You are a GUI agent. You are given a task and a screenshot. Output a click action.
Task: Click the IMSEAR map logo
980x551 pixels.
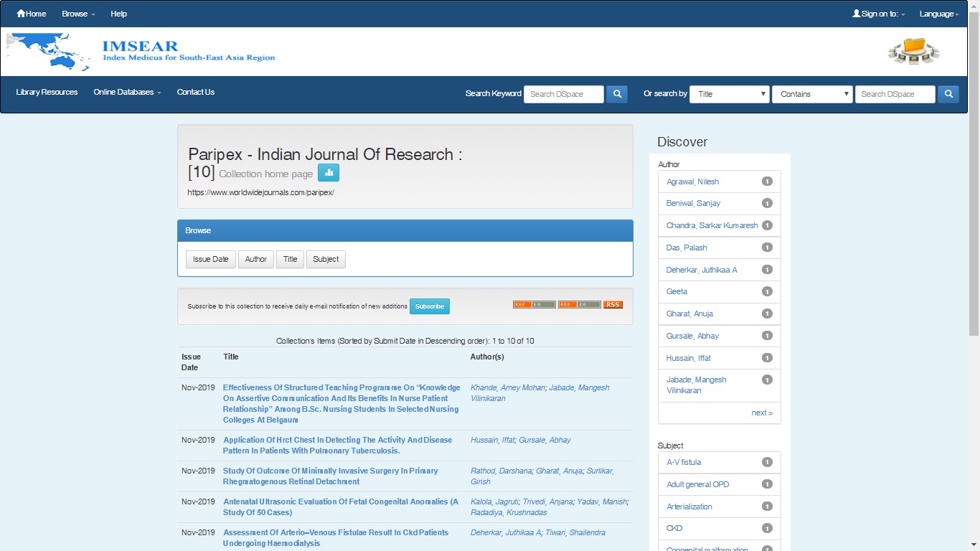[x=49, y=52]
